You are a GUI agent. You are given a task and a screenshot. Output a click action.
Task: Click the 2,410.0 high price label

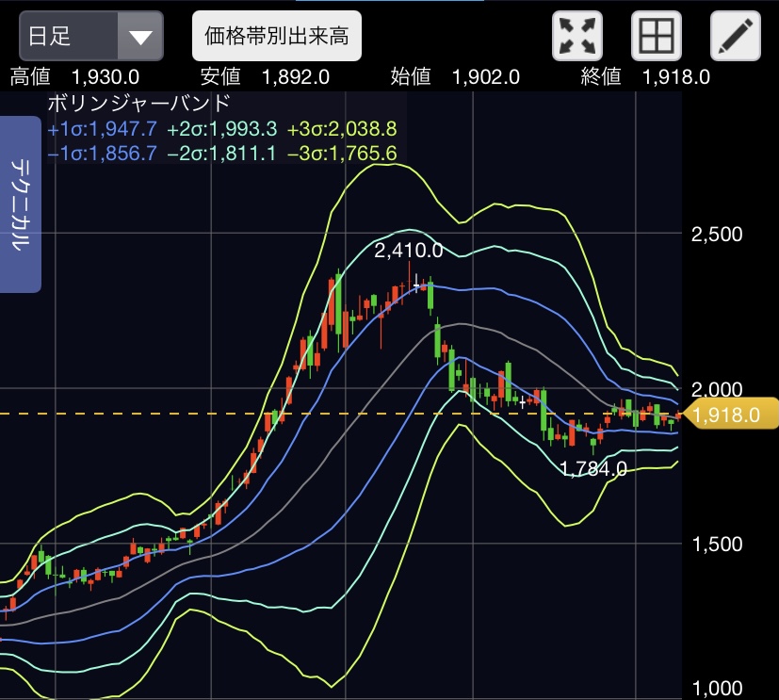click(x=409, y=251)
